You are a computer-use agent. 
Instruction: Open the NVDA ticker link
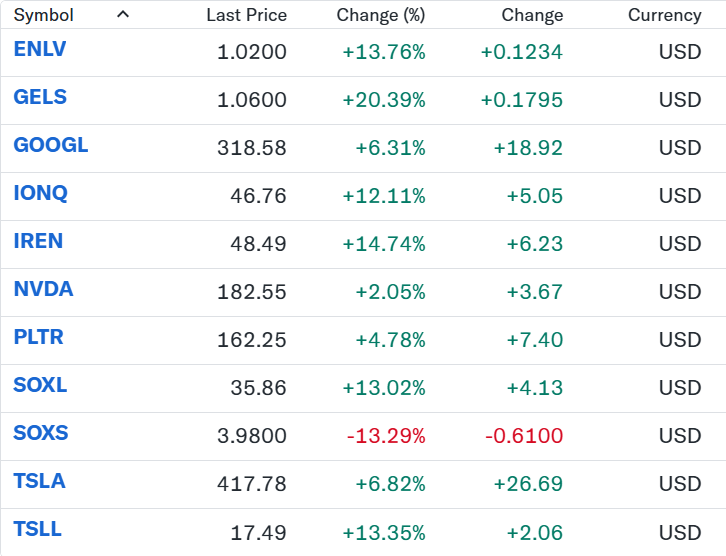tap(44, 289)
